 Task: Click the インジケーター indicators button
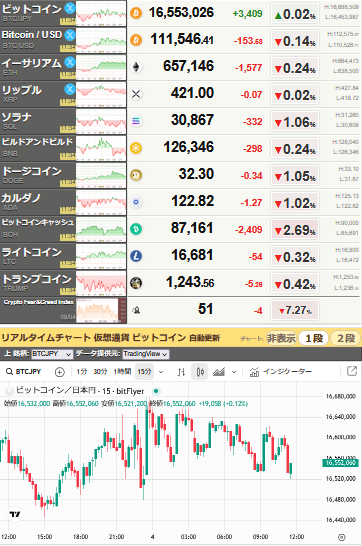281,372
